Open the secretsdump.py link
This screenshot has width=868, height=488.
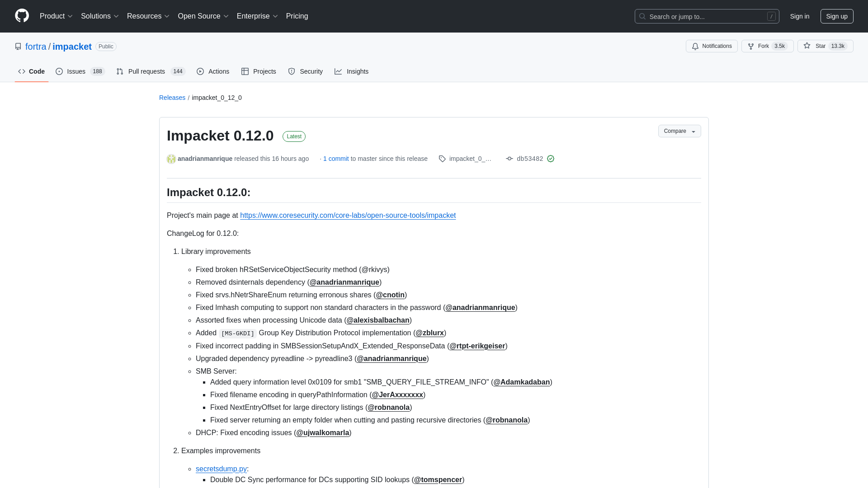[x=221, y=469]
